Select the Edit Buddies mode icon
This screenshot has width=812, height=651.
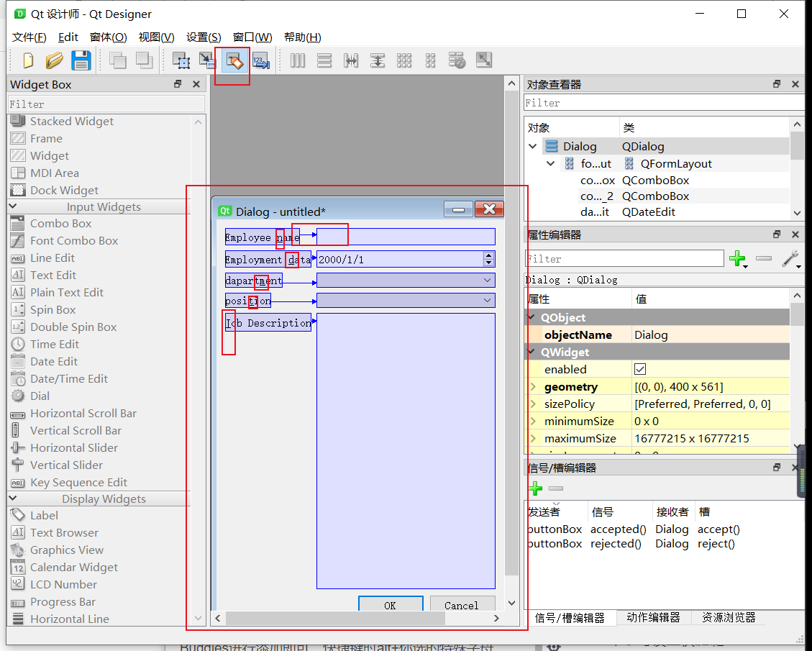[232, 60]
